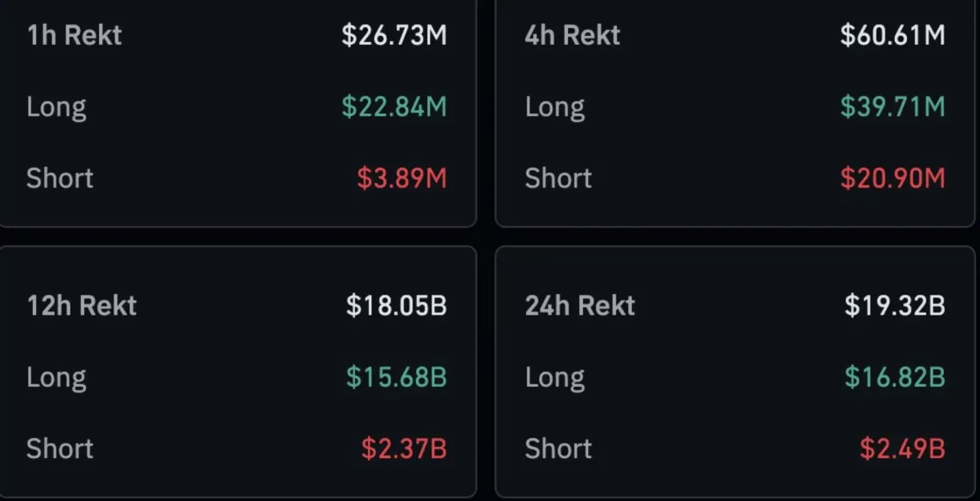Click the Short label in 4h card

click(558, 178)
